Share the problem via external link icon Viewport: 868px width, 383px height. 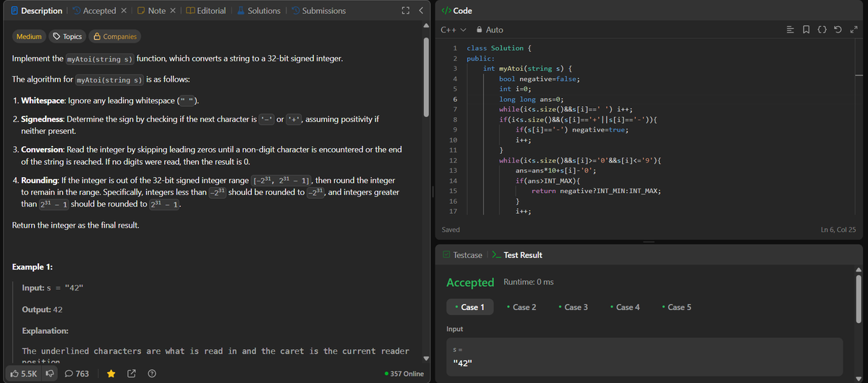132,374
